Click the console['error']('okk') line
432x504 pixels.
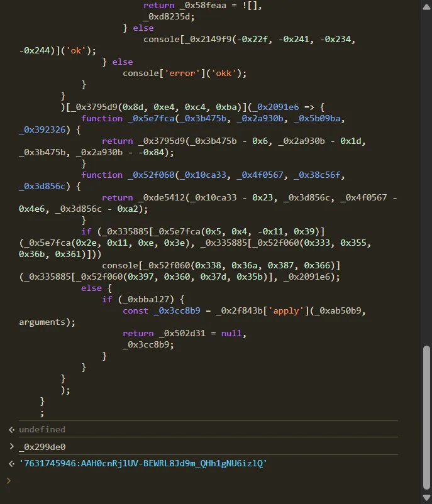tap(185, 74)
